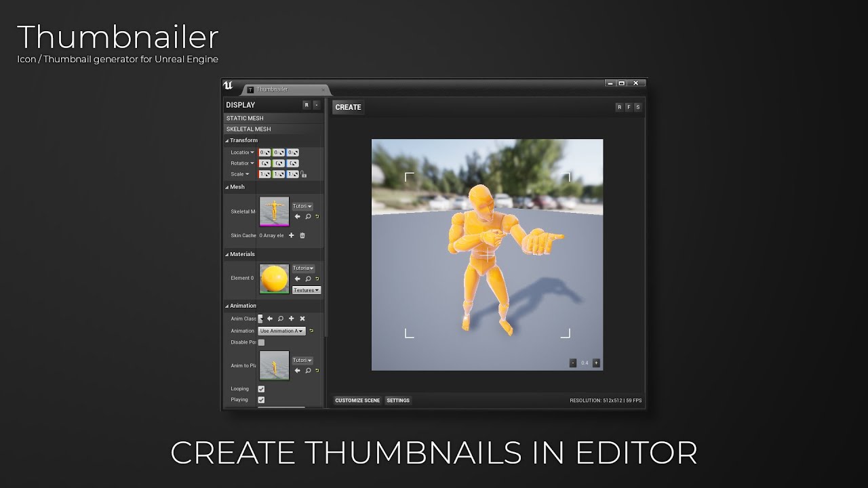Viewport: 868px width, 488px height.
Task: Empty Skin Cache array with trash icon
Action: pyautogui.click(x=302, y=235)
